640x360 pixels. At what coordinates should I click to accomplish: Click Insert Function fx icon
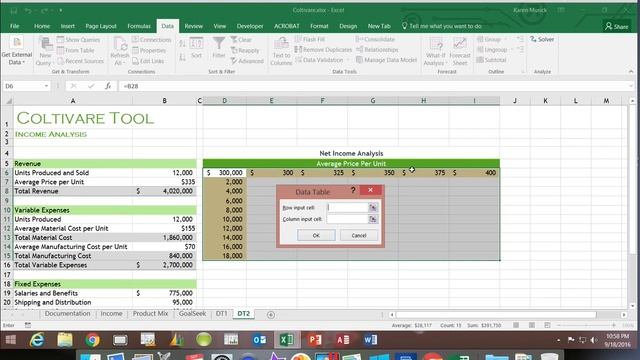coord(108,86)
